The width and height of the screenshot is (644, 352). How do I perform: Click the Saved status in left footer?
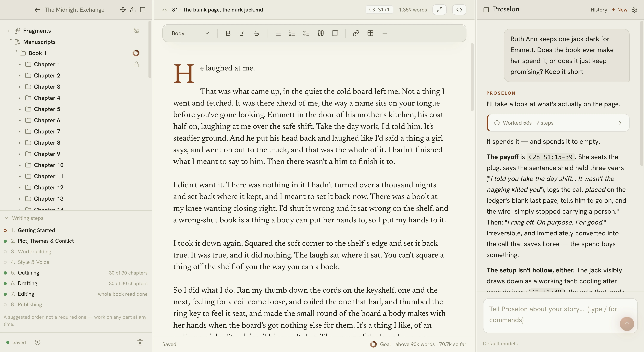tap(16, 342)
